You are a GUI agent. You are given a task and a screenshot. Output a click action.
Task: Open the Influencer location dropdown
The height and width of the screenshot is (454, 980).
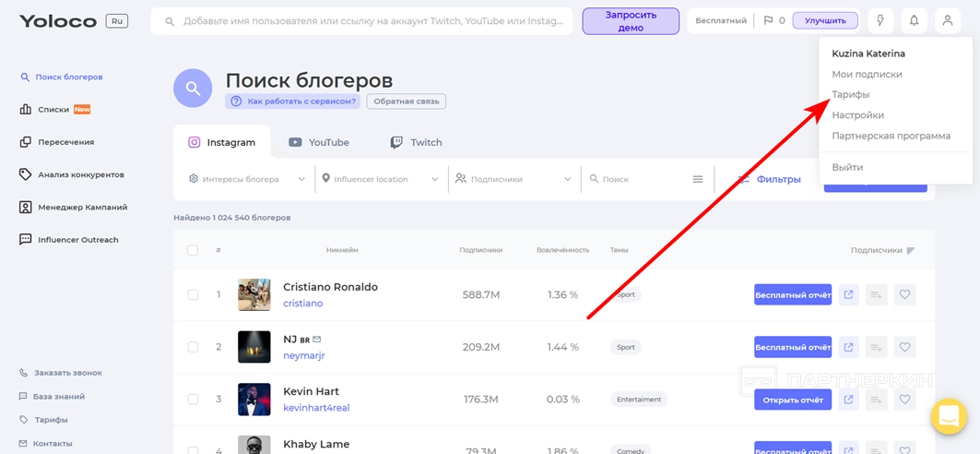tap(380, 179)
